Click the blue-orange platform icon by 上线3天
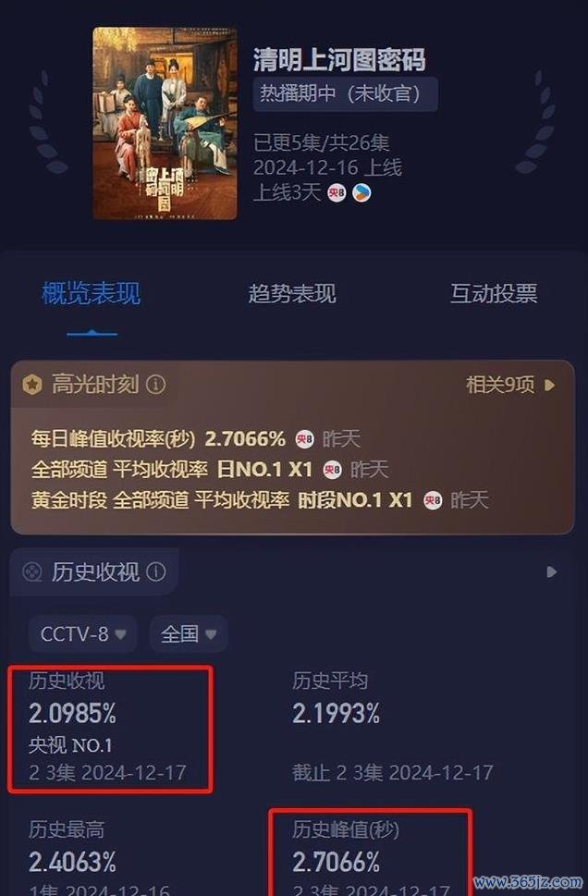 (x=361, y=193)
